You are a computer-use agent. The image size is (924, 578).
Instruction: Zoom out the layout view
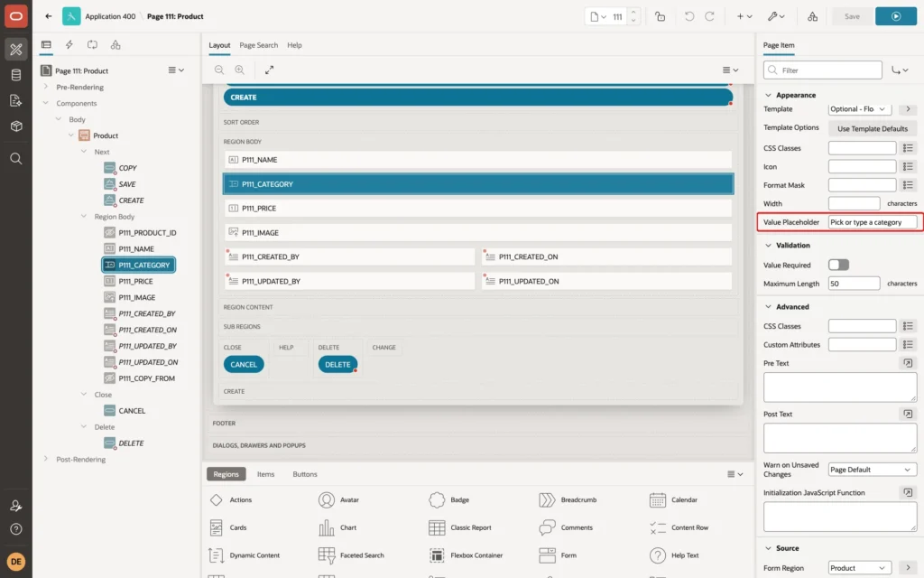click(x=219, y=70)
